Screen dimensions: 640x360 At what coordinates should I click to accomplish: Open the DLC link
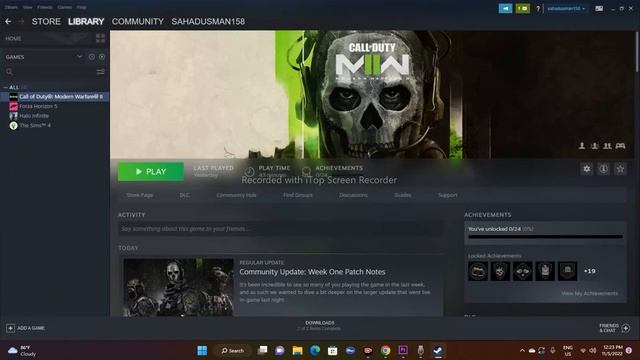point(184,195)
